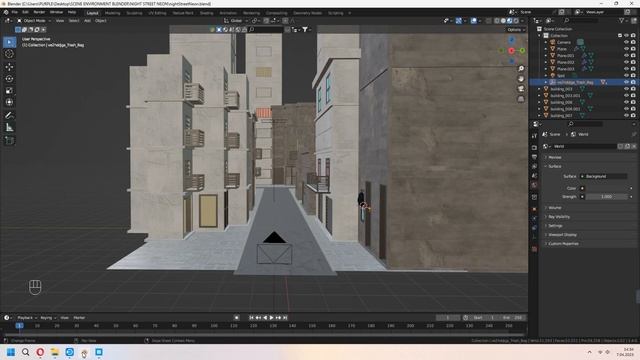640x360 pixels.
Task: Toggle viewport overlays button
Action: pos(473,20)
